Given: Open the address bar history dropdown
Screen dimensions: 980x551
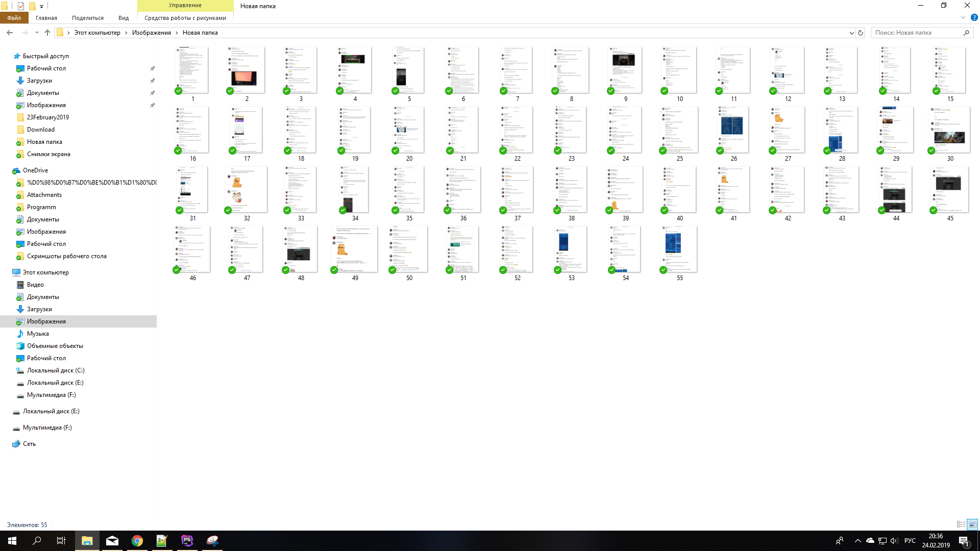Looking at the screenshot, I should pos(851,33).
